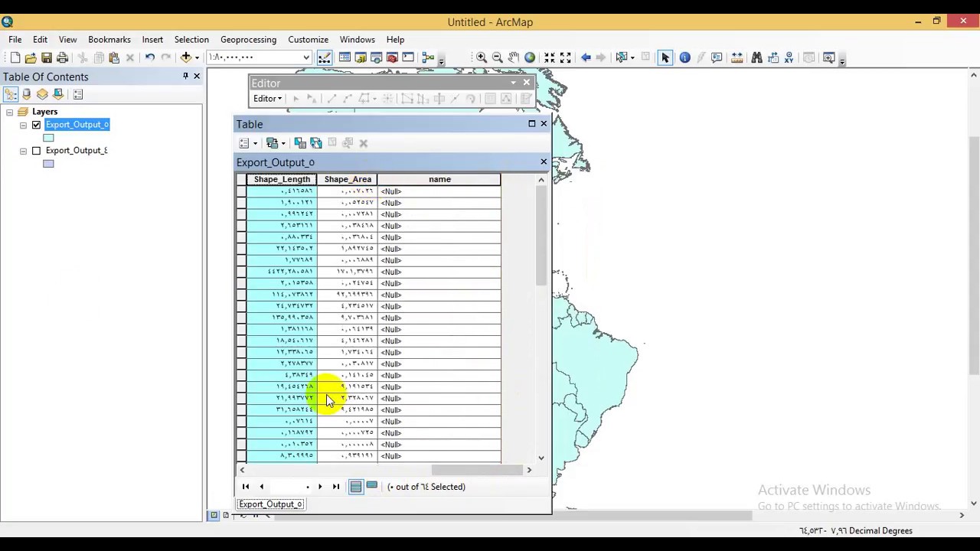The image size is (980, 551).
Task: Collapse the first Export_Output layer
Action: [23, 125]
